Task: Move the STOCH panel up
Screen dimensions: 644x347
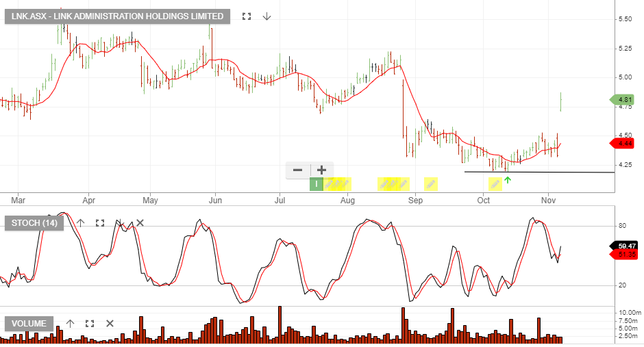Action: pos(81,223)
